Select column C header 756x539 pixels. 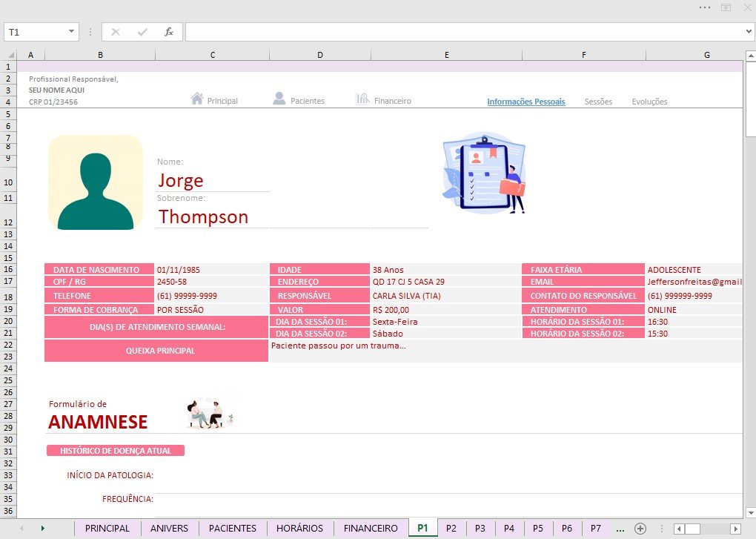(213, 55)
